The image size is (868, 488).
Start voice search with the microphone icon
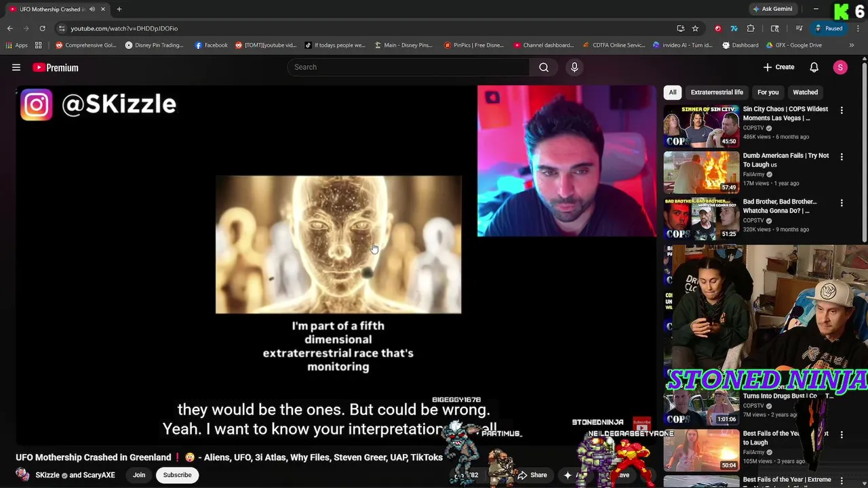(574, 67)
